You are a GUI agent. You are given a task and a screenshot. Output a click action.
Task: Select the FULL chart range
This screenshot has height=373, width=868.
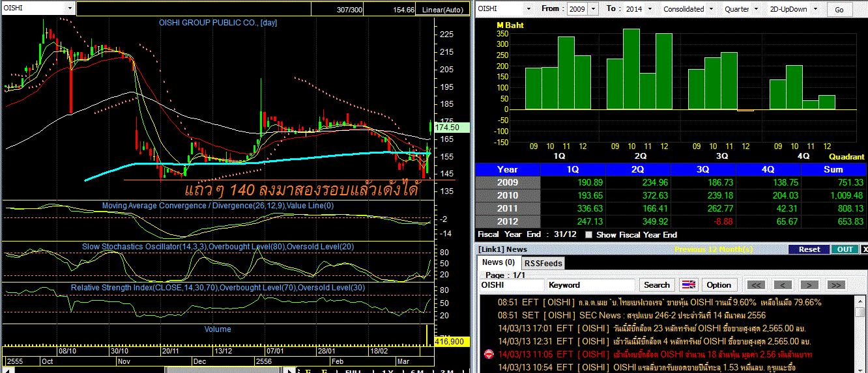[353, 372]
